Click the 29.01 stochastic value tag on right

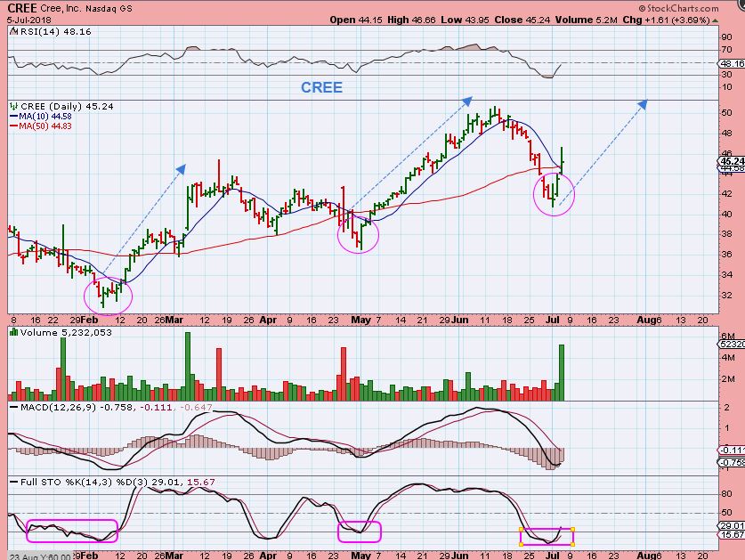tap(733, 526)
